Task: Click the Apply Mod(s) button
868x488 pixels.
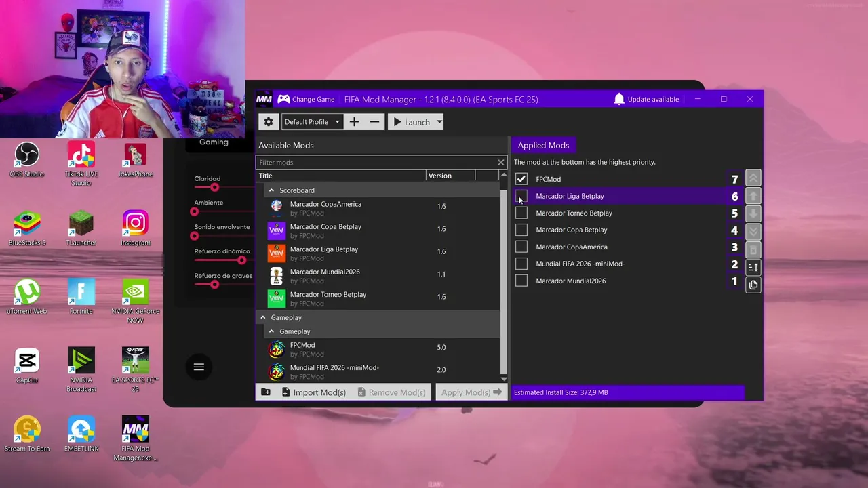Action: pyautogui.click(x=471, y=392)
